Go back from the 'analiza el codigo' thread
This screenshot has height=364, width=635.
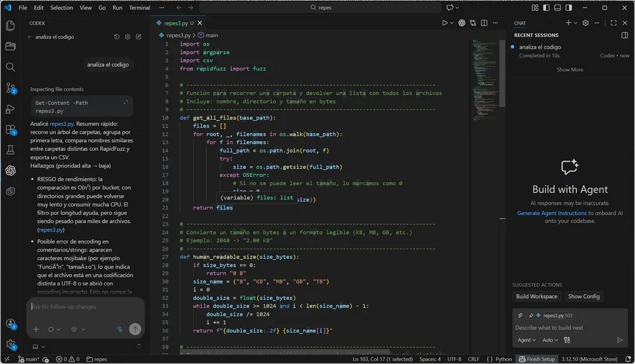pos(30,37)
